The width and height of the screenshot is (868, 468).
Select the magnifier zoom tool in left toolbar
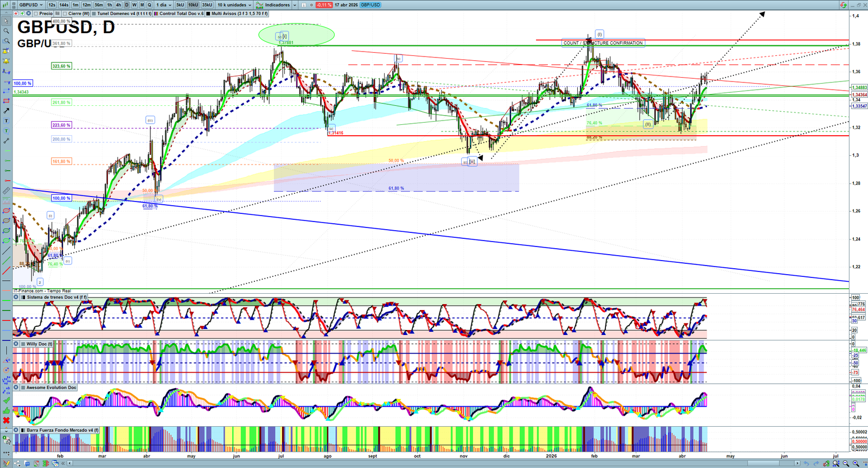(6, 31)
